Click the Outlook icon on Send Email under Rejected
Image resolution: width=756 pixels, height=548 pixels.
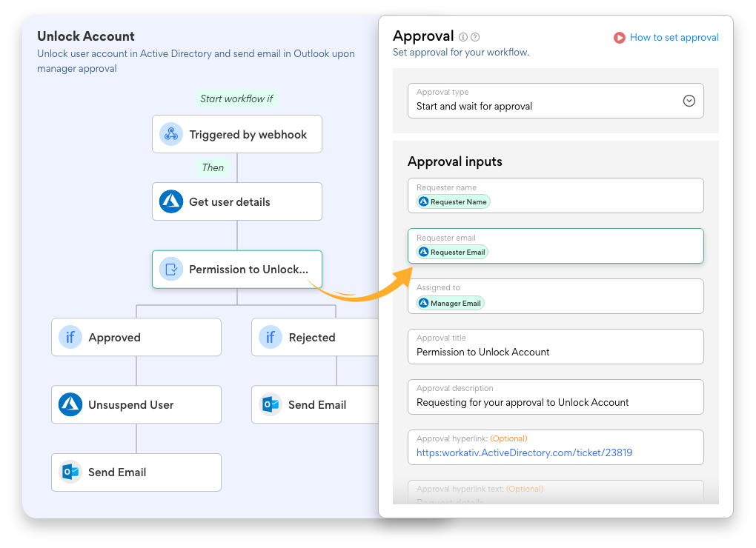click(x=271, y=404)
